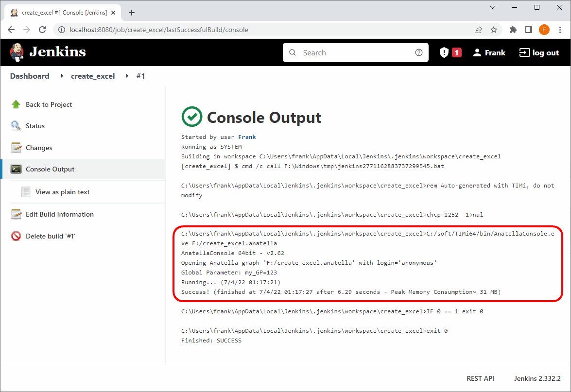Go to Dashboard breadcrumb

pyautogui.click(x=30, y=76)
